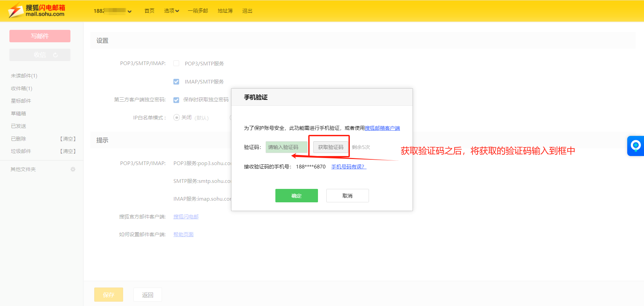Click the 写邮件 compose button
644x306 pixels.
pos(40,36)
